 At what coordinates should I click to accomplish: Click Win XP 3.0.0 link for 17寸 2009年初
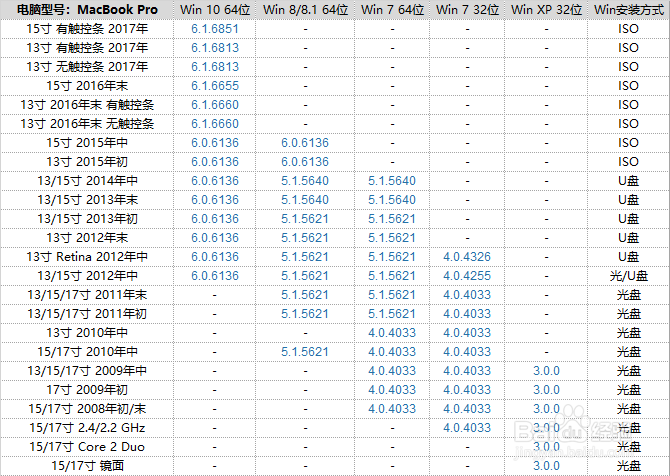[x=547, y=390]
